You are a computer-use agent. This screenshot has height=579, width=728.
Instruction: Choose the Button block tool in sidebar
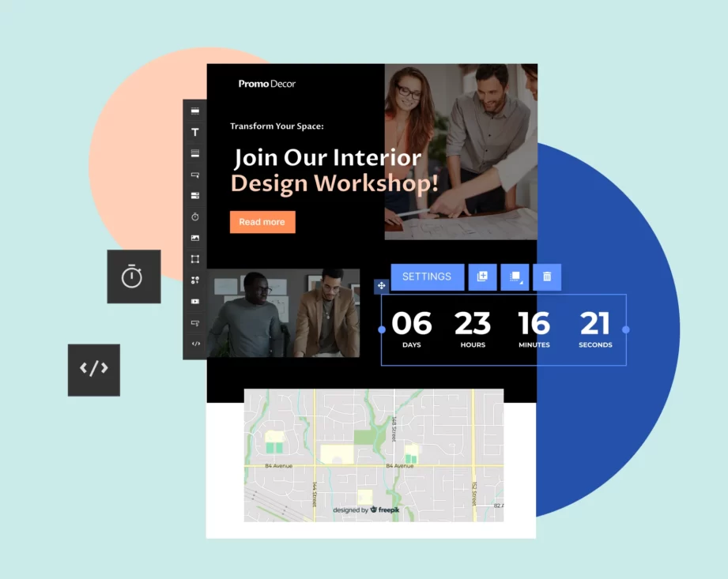coord(194,175)
